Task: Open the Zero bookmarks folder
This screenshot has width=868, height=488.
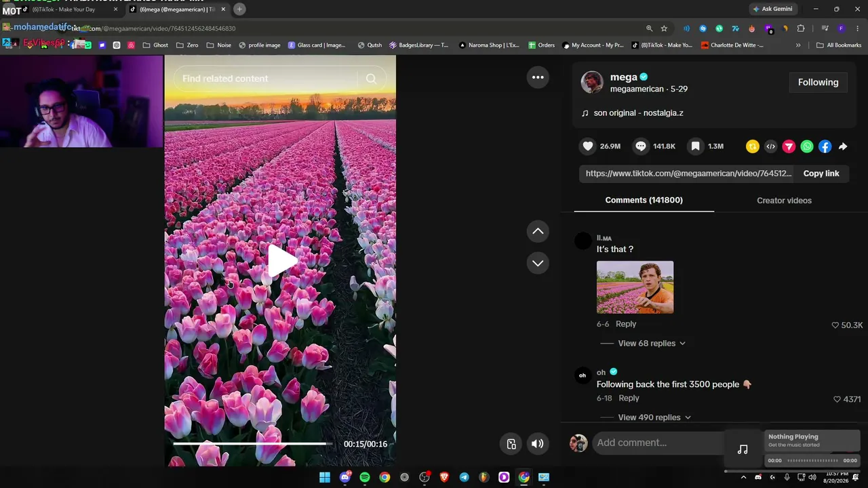Action: (186, 45)
